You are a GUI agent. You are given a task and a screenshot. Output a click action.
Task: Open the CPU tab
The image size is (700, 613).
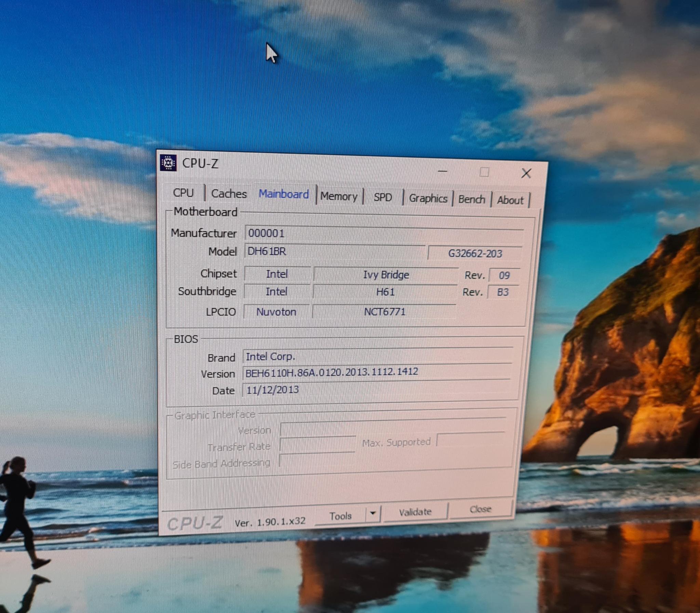pos(183,192)
